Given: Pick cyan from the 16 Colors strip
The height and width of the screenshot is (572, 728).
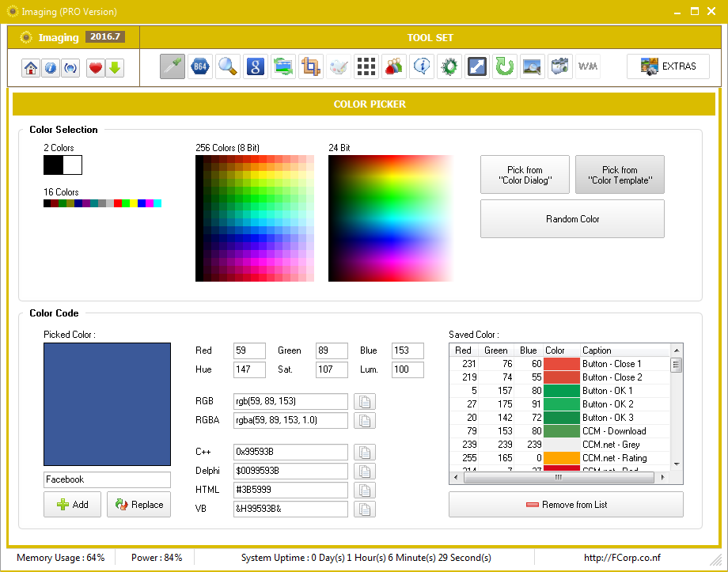Looking at the screenshot, I should pos(157,203).
